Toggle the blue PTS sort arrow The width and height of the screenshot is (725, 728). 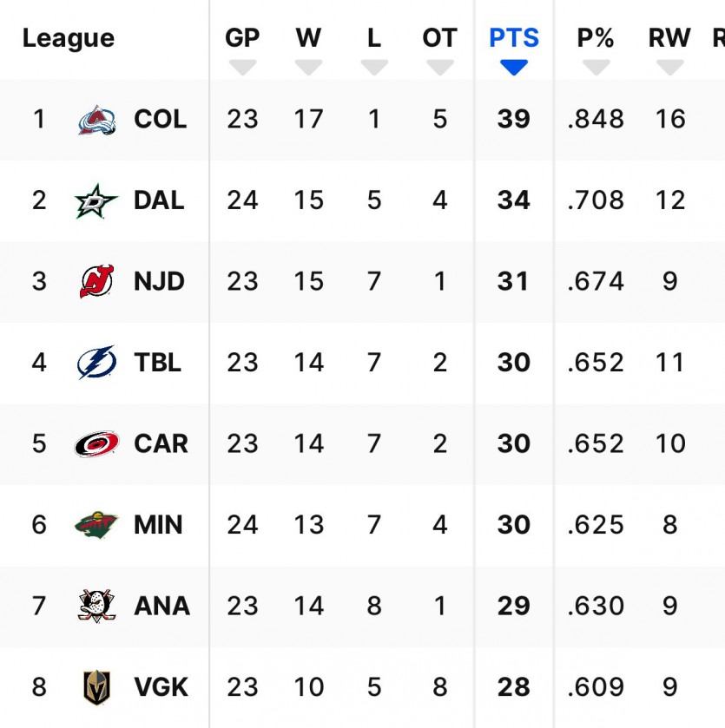click(x=514, y=68)
